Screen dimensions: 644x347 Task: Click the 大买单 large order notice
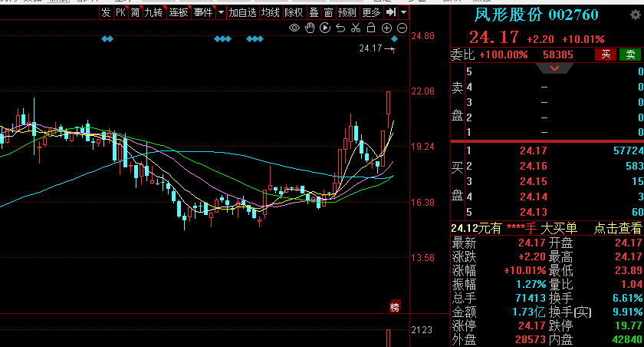coord(559,228)
